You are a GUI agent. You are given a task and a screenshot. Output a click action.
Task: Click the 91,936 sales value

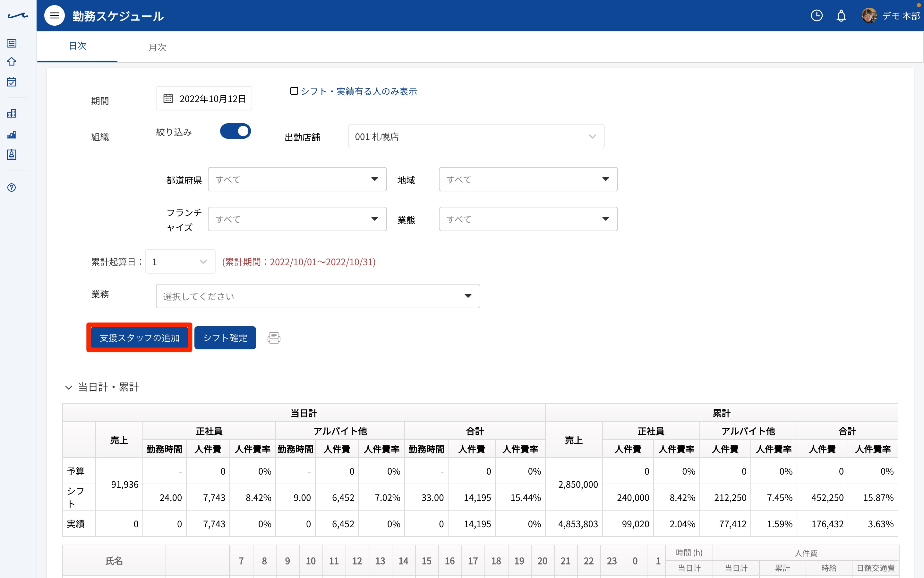(125, 484)
